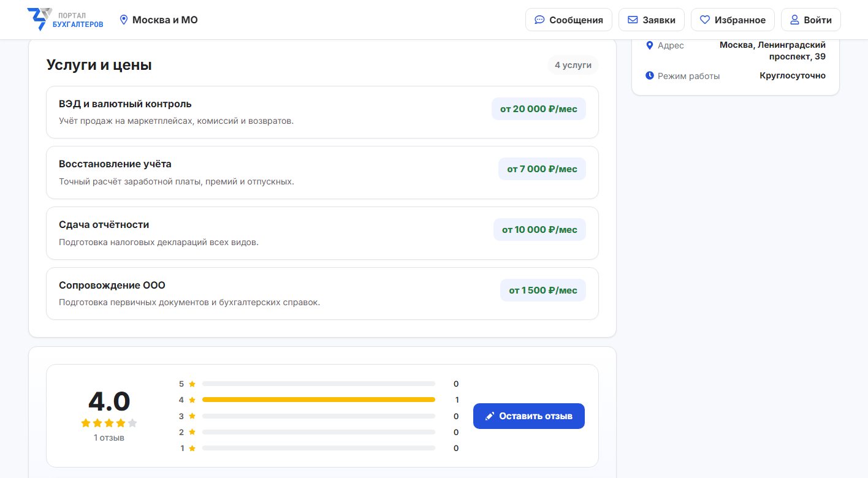The image size is (868, 478).
Task: Click the star icon next to rating 3
Action: coord(192,416)
